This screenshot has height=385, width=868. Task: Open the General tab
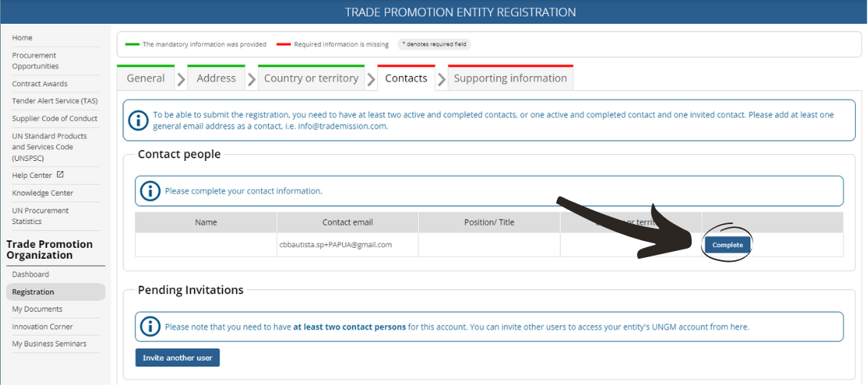[x=146, y=79]
